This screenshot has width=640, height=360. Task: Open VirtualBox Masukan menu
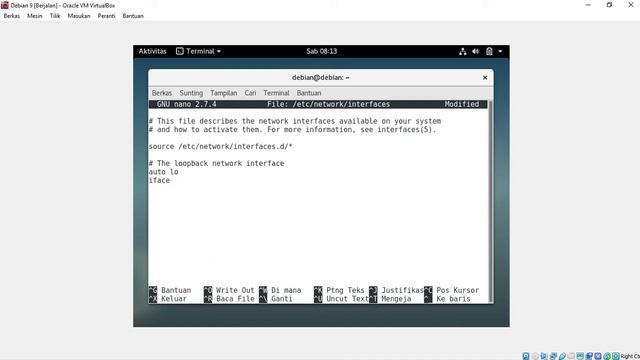pos(79,16)
